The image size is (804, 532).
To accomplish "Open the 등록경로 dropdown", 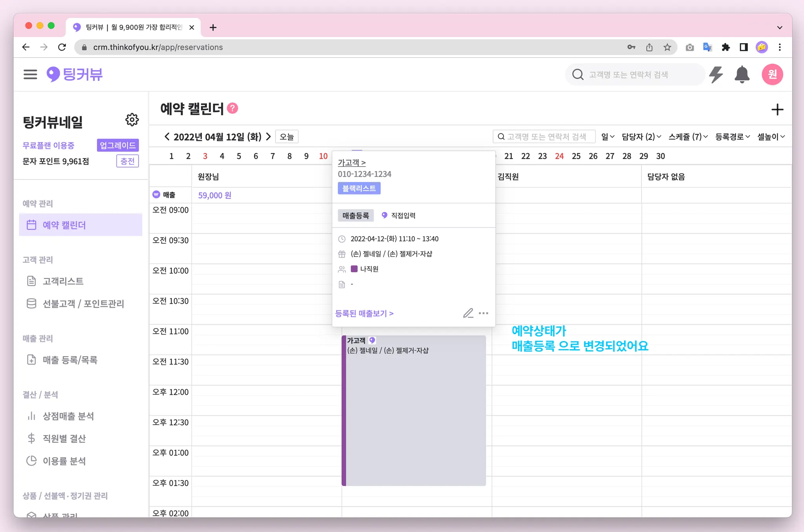I will pyautogui.click(x=732, y=137).
